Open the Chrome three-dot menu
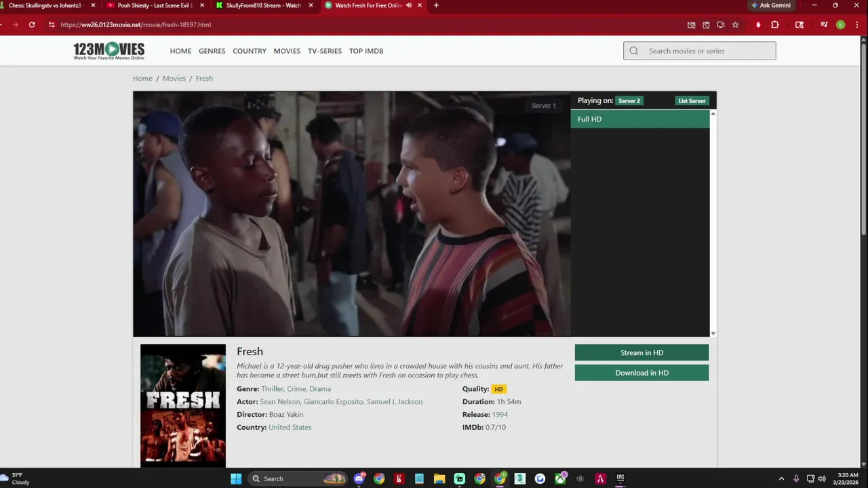This screenshot has width=868, height=488. coord(856,24)
